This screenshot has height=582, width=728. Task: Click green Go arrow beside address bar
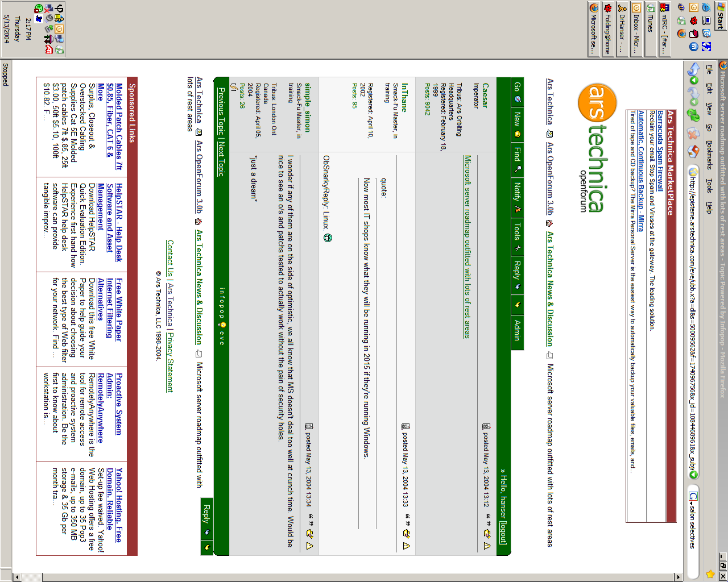point(693,475)
